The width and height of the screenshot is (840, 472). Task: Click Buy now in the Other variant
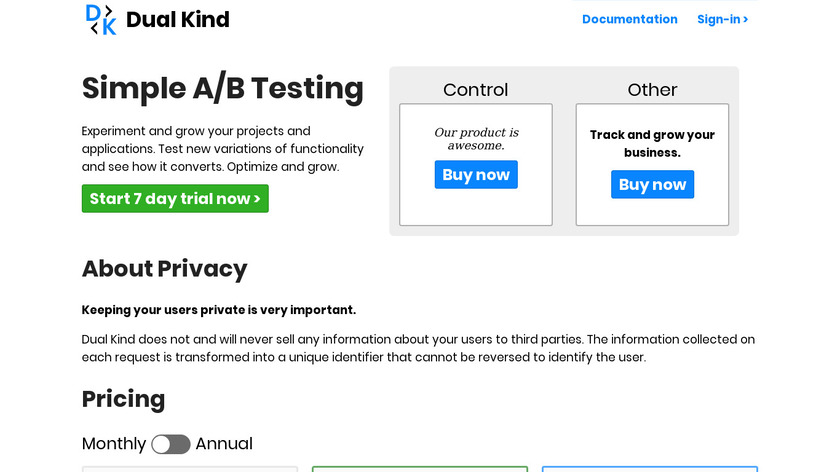pyautogui.click(x=652, y=185)
